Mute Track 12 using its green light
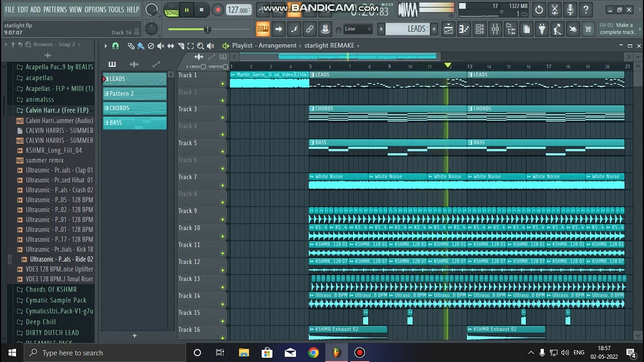 coord(222,270)
